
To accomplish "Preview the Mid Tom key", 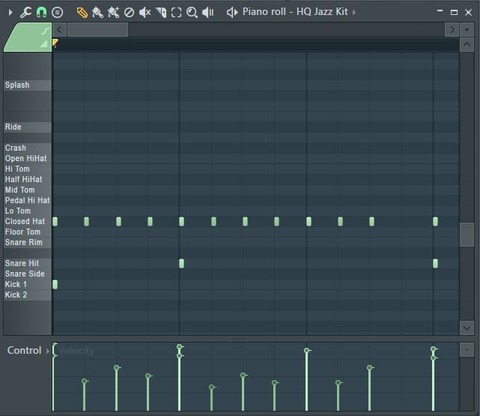I will (x=28, y=190).
